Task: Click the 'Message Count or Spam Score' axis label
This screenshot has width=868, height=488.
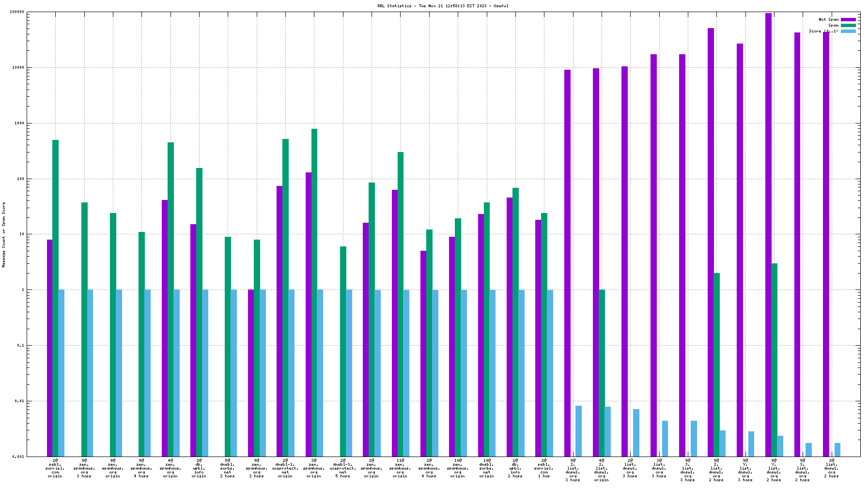Action: click(x=4, y=235)
